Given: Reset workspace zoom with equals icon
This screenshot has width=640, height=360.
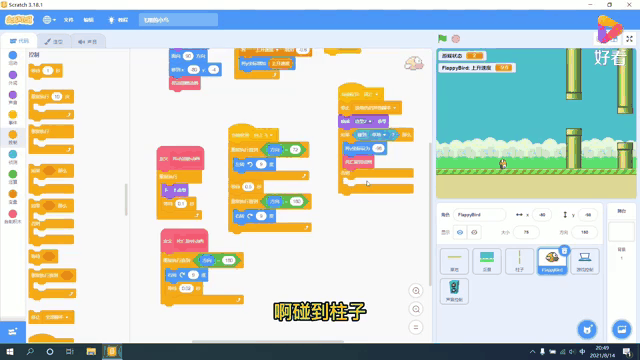Looking at the screenshot, I should pos(416,327).
